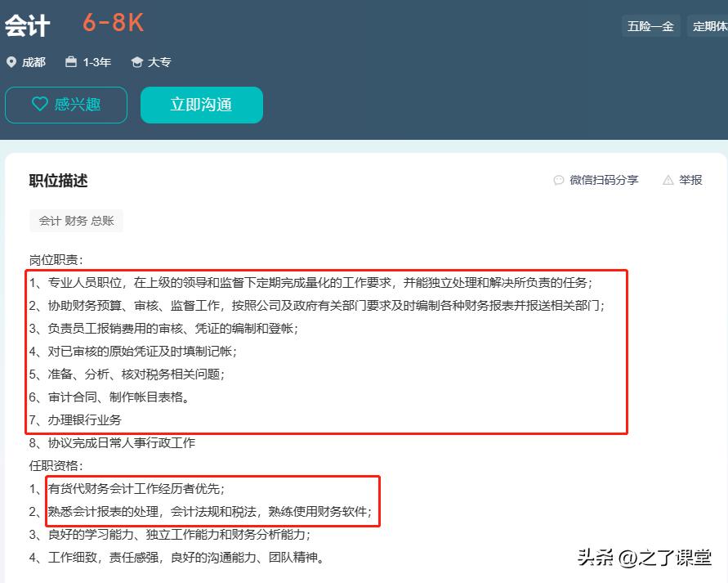
Task: Click the 成都 city label
Action: point(33,61)
